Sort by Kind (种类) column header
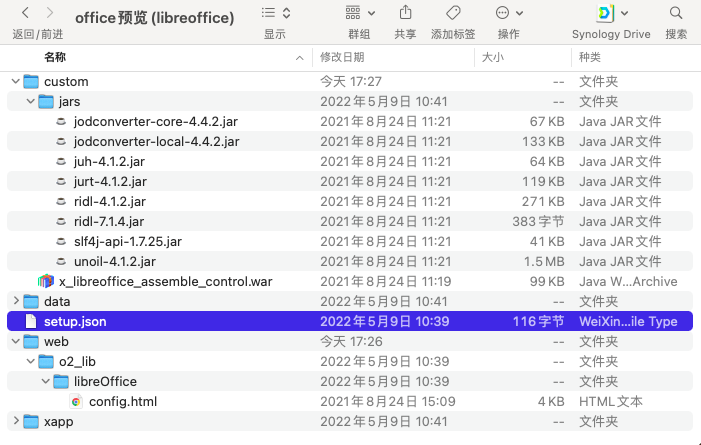Image resolution: width=701 pixels, height=445 pixels. click(590, 57)
